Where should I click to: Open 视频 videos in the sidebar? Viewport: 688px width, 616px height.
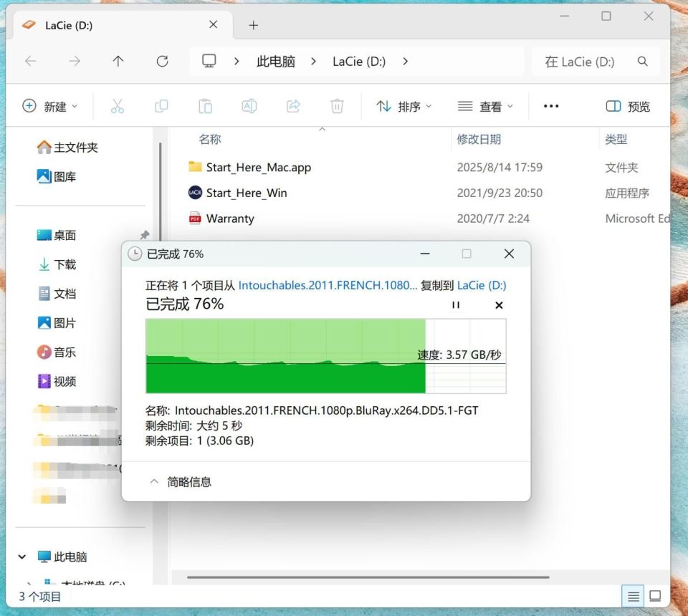(x=56, y=382)
